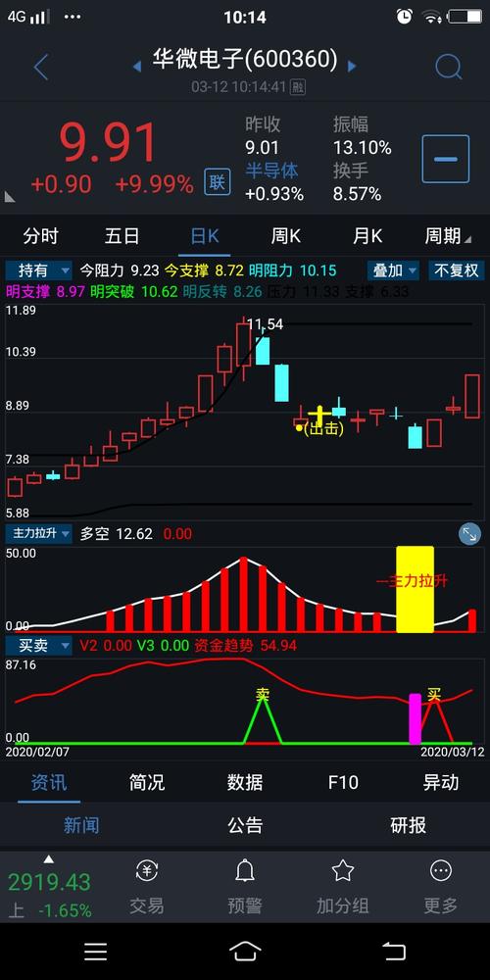Tap 加分组 star icon

click(x=342, y=870)
